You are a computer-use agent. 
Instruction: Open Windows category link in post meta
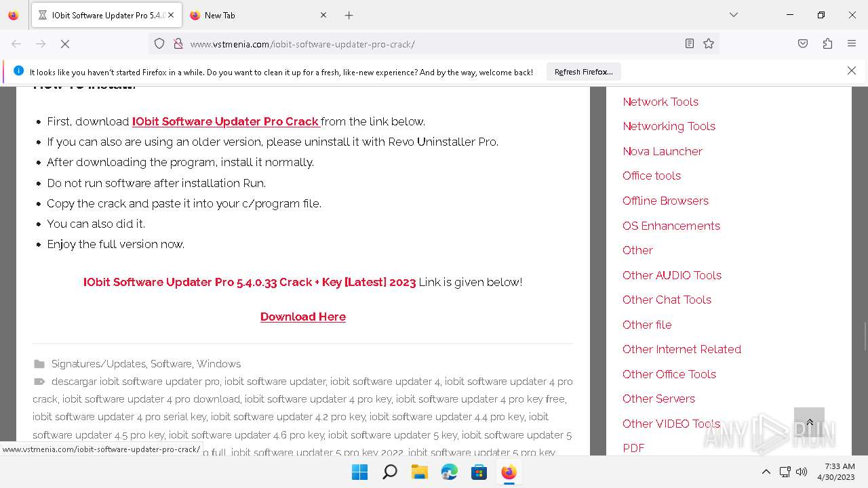pyautogui.click(x=218, y=364)
